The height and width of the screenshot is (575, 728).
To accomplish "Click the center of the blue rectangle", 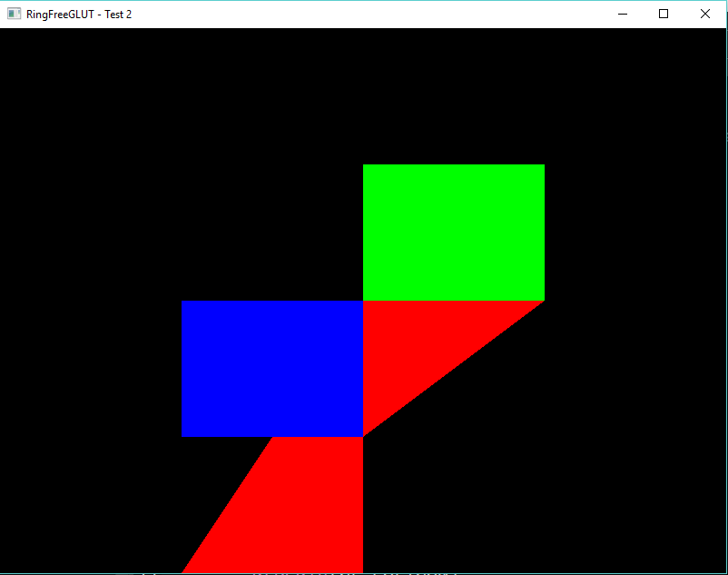I will [x=272, y=369].
